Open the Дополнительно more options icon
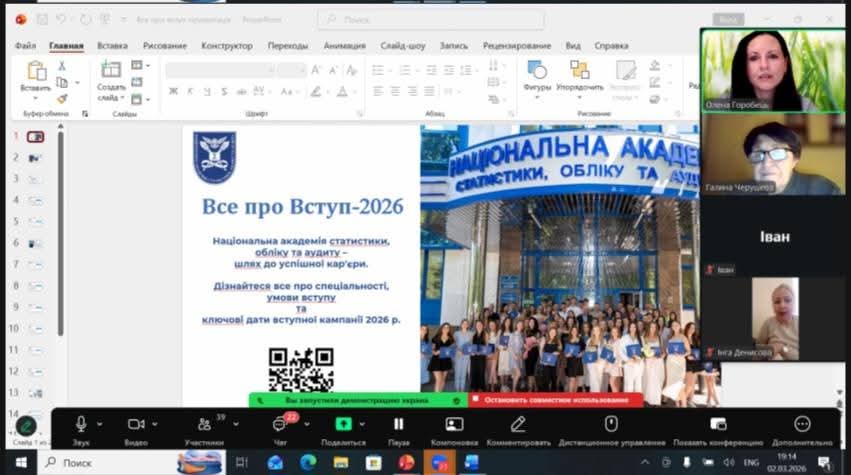 802,425
